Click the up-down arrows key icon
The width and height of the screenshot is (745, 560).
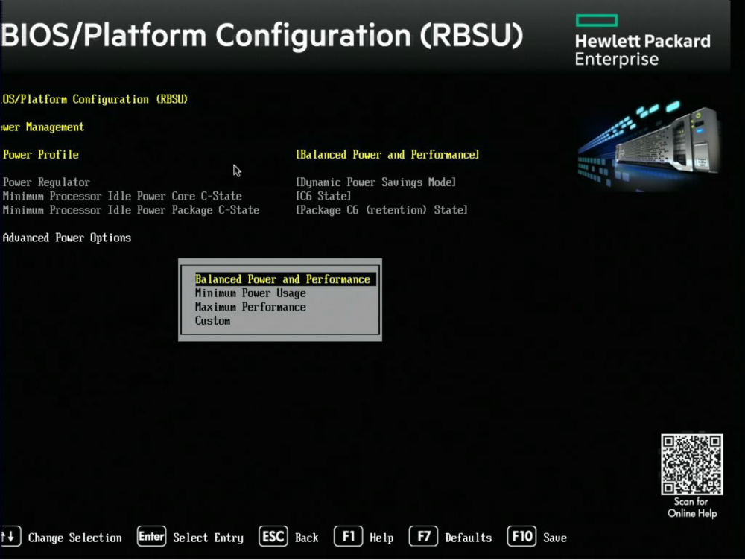tap(10, 537)
